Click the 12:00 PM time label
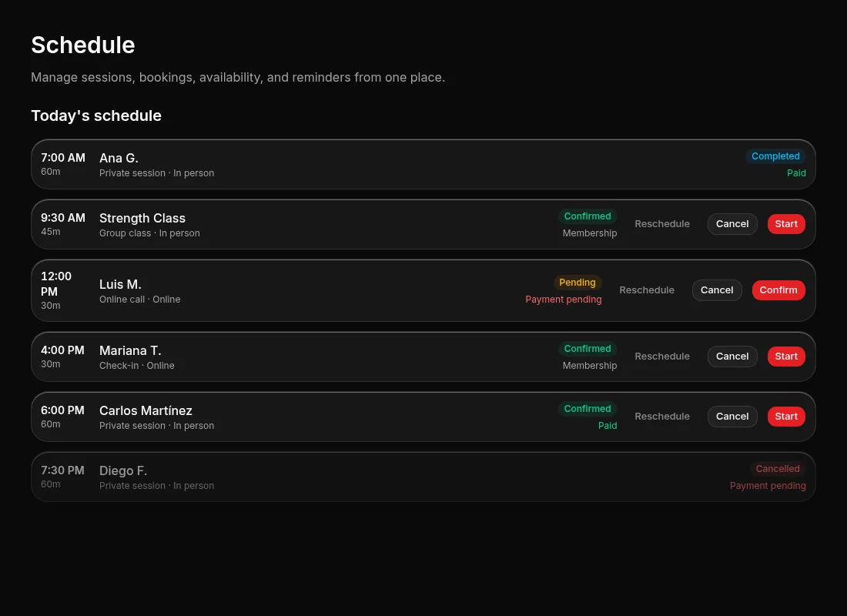Screen dimensions: 847x616 coord(56,283)
